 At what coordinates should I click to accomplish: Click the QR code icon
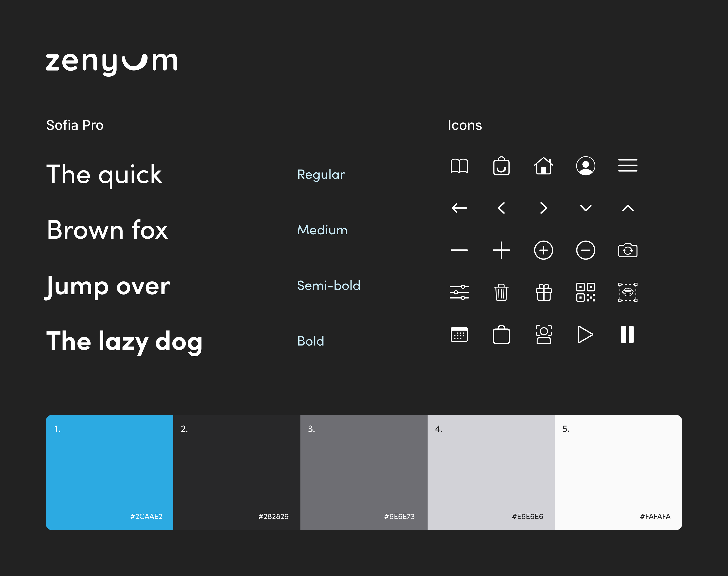pyautogui.click(x=585, y=292)
